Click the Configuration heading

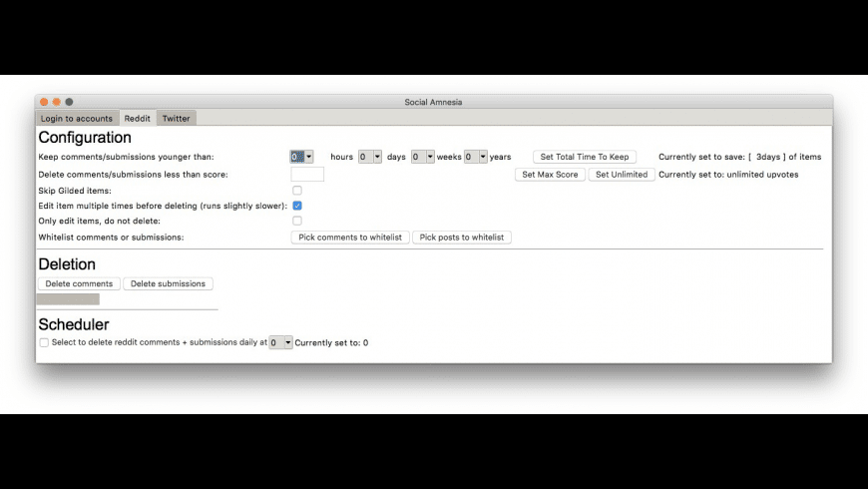[x=85, y=138]
